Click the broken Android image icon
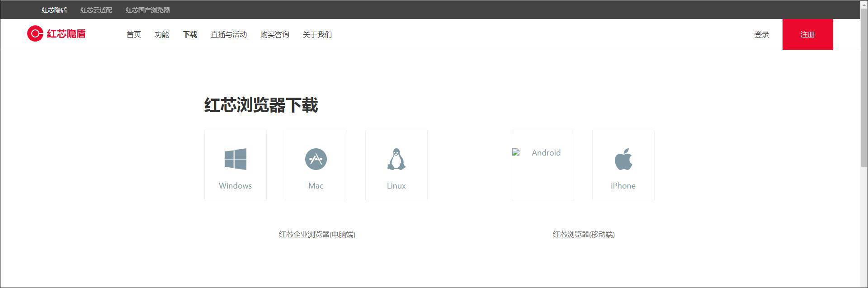This screenshot has width=868, height=288. 516,152
